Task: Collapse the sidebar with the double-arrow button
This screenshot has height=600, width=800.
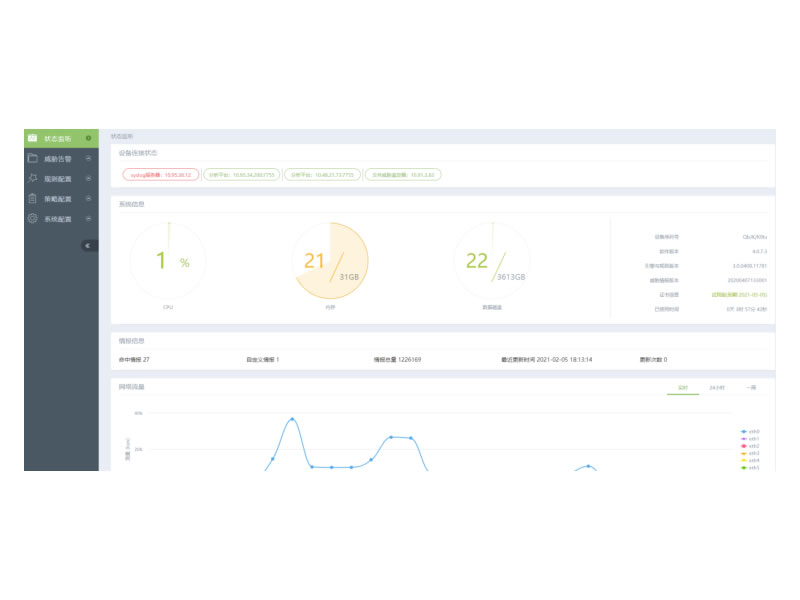Action: 87,245
